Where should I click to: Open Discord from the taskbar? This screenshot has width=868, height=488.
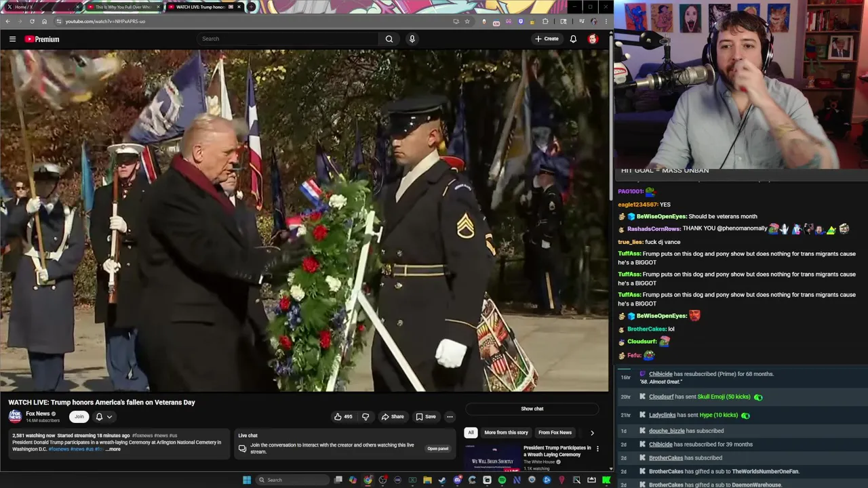457,480
